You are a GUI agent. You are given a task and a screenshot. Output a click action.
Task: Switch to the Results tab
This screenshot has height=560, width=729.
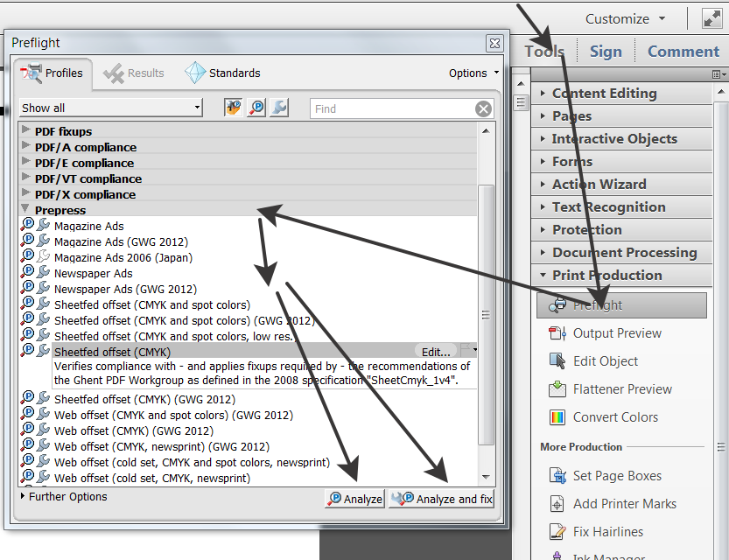click(134, 73)
